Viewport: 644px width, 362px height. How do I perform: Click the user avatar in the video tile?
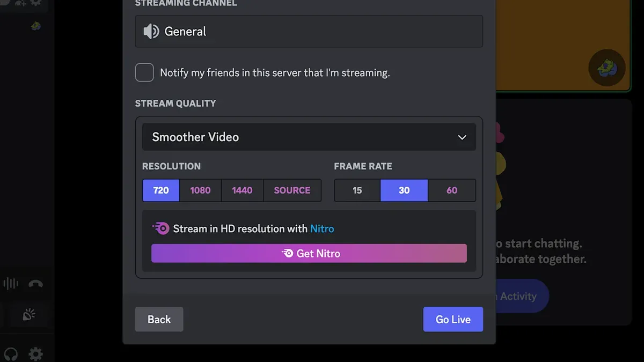(607, 68)
